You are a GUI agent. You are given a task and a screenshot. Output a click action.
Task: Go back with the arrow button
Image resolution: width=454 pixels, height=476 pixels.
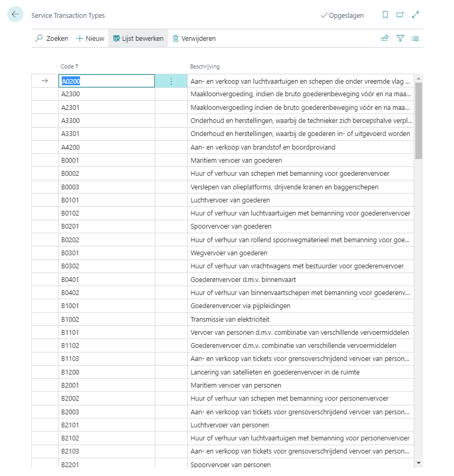click(x=15, y=14)
